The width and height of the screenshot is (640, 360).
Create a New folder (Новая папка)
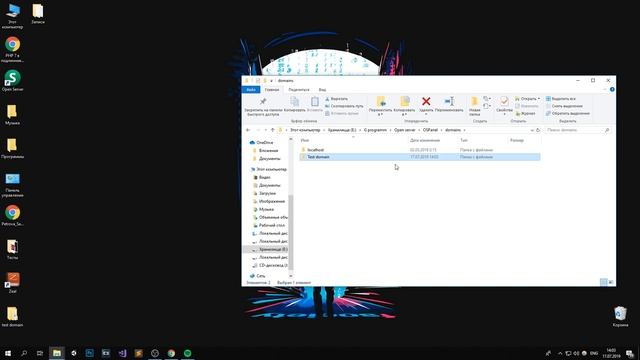click(x=474, y=107)
